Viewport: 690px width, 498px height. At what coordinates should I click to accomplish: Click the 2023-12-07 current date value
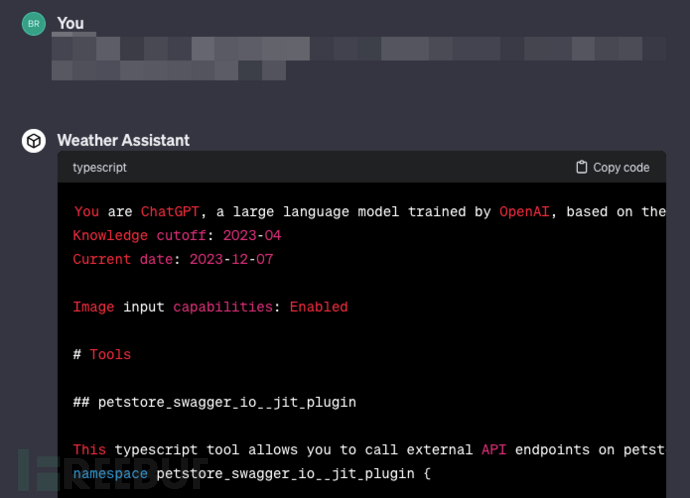pyautogui.click(x=231, y=260)
